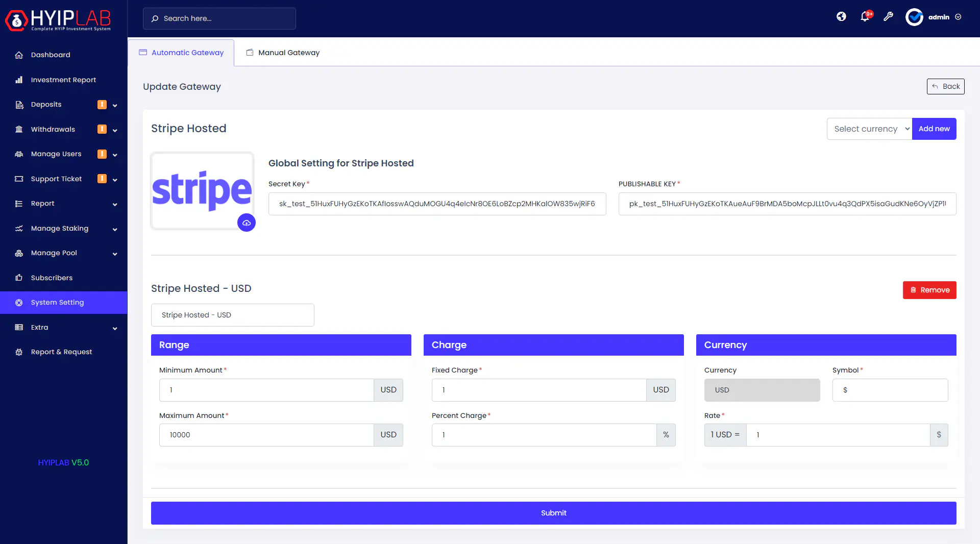The width and height of the screenshot is (980, 544).
Task: Click the Secret Key input field
Action: pos(437,204)
